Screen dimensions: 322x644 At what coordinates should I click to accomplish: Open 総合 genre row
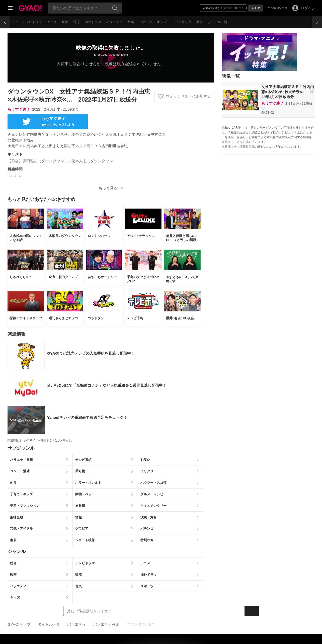click(x=40, y=563)
